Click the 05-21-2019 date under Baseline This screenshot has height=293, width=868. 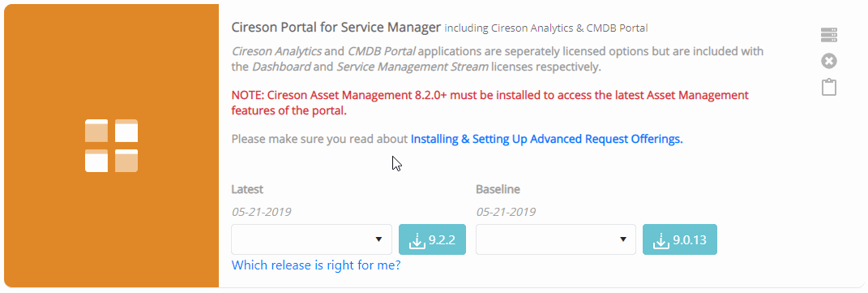[x=506, y=212]
